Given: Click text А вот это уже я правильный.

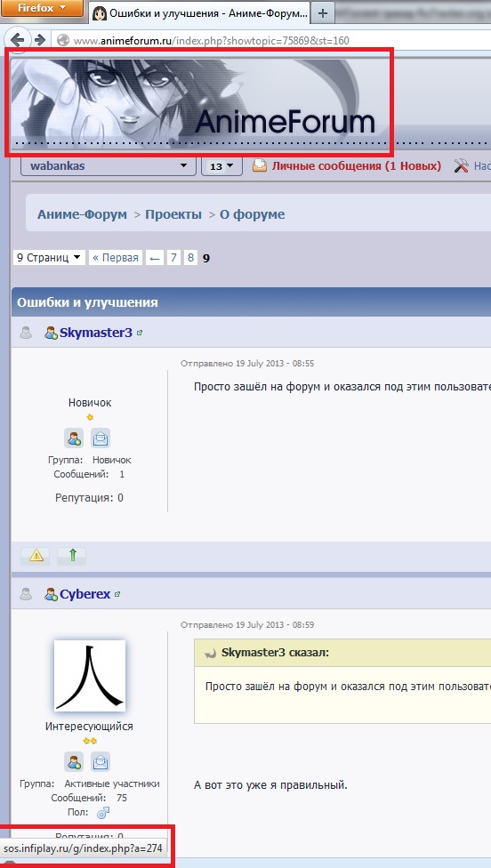Looking at the screenshot, I should [270, 784].
